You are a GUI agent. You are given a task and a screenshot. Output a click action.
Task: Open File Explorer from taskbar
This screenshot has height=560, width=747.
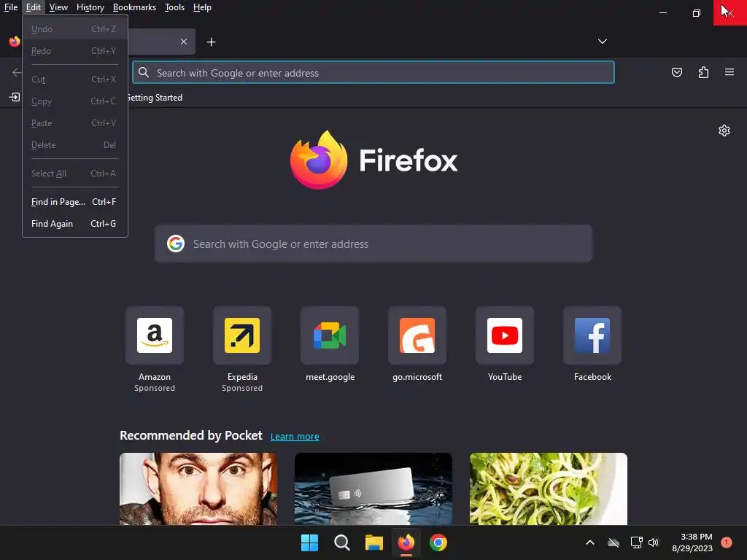coord(374,542)
